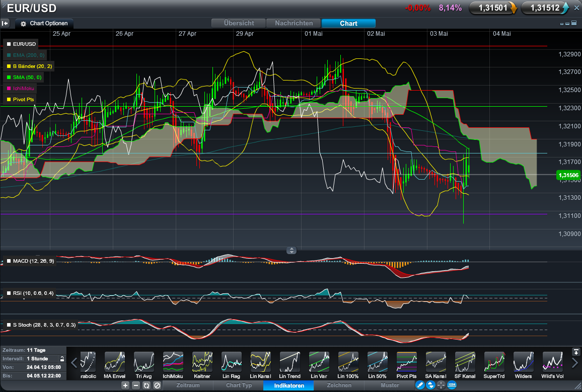Image resolution: width=582 pixels, height=392 pixels.
Task: Select the SuperTrd indicator icon
Action: tap(494, 362)
